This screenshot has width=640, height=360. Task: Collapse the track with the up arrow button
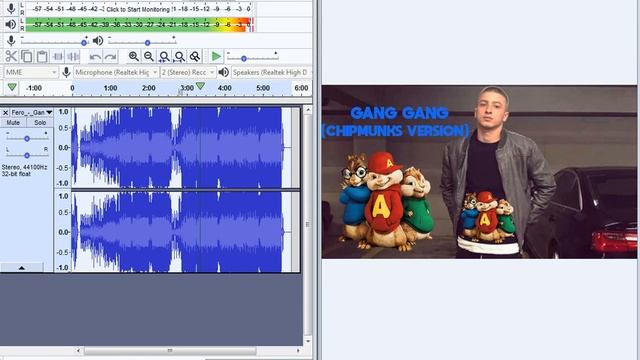coord(22,268)
